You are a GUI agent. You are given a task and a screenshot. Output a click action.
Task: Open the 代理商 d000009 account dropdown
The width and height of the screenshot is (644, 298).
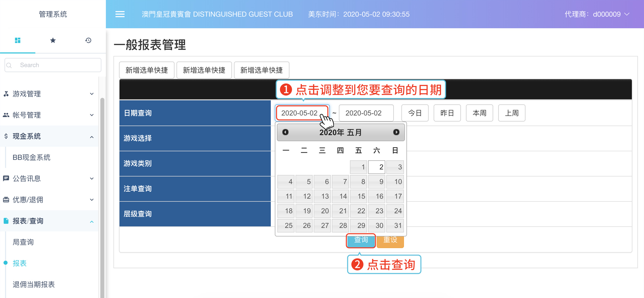tap(597, 14)
